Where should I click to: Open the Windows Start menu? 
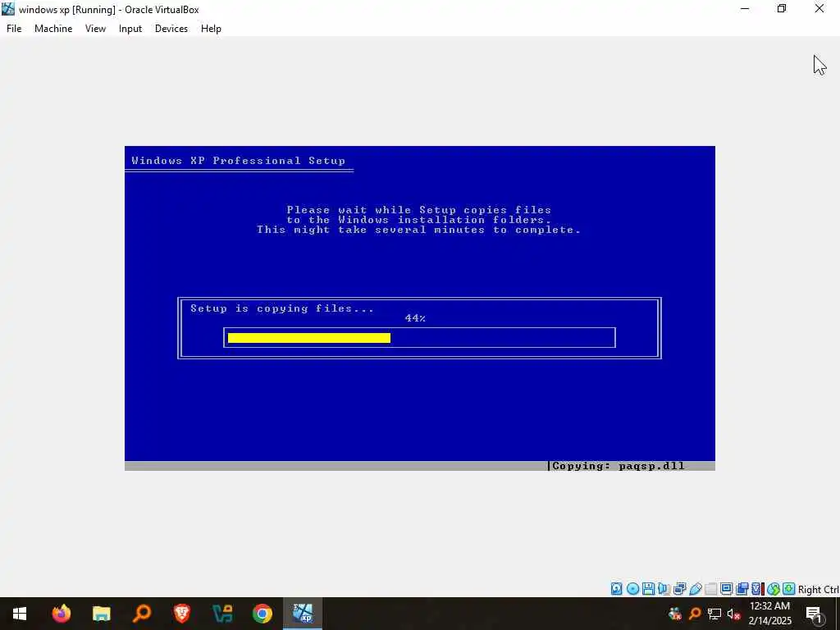point(20,614)
